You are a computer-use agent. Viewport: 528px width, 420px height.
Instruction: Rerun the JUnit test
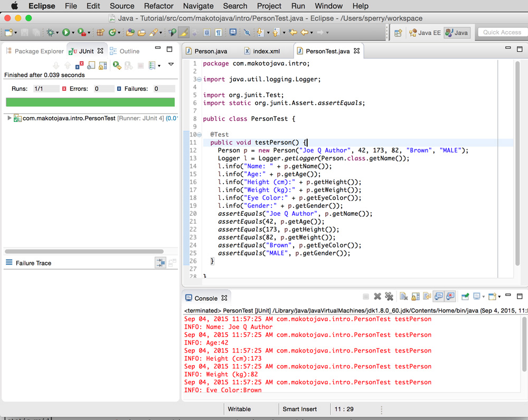tap(117, 65)
